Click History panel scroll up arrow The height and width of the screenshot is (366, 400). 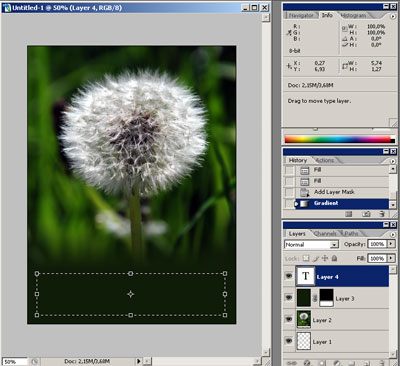tap(393, 169)
